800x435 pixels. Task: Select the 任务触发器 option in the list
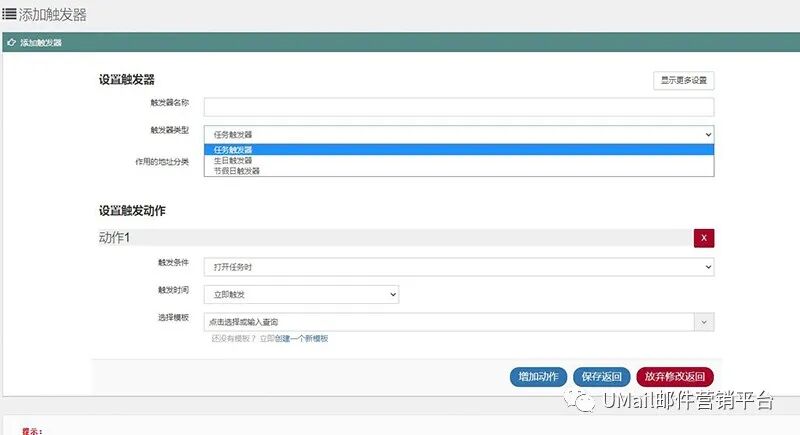(459, 149)
